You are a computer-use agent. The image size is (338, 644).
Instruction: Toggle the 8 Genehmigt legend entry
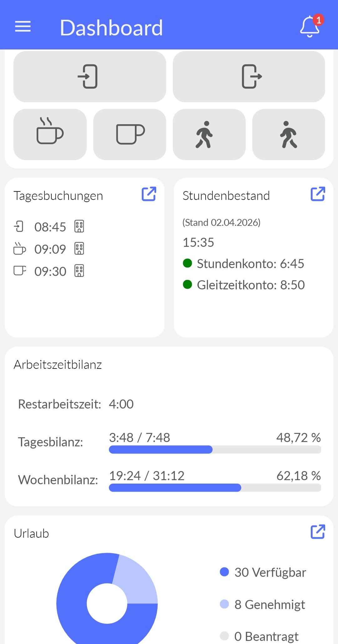pos(263,605)
